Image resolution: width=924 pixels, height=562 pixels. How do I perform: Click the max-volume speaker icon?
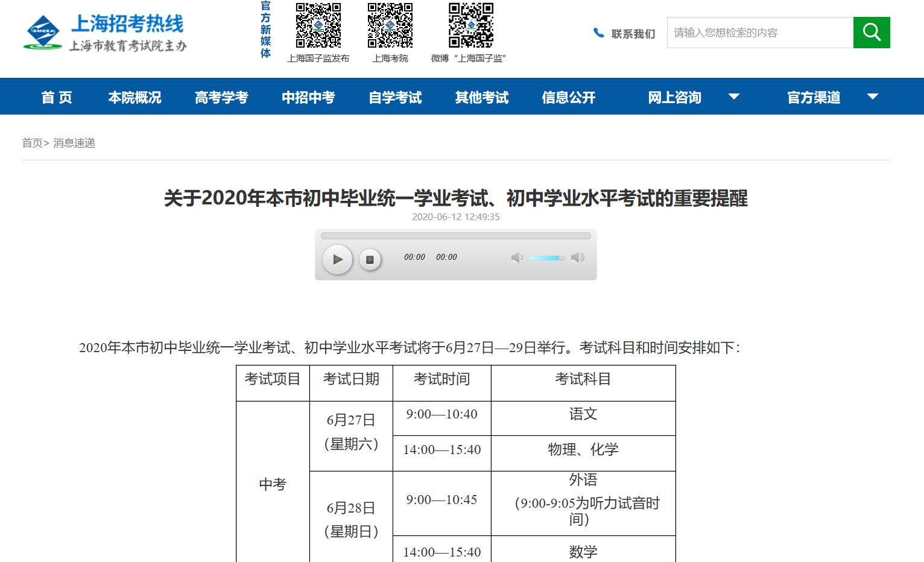578,258
